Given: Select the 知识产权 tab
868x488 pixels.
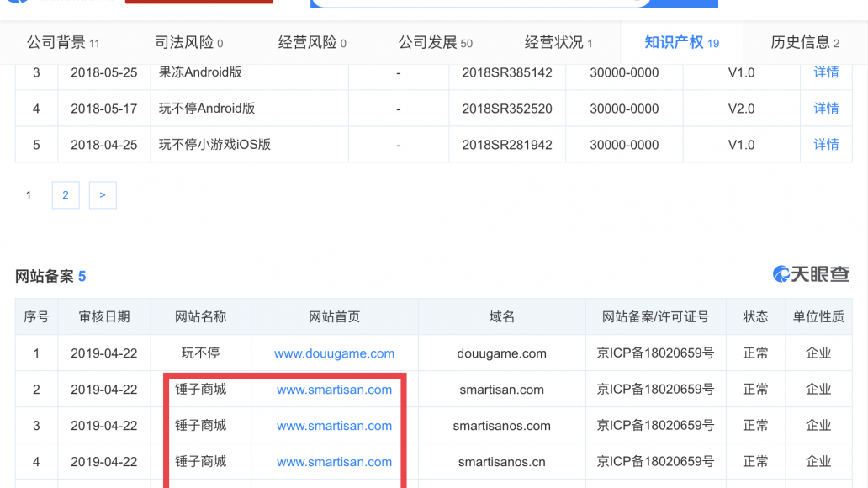Looking at the screenshot, I should [x=681, y=43].
